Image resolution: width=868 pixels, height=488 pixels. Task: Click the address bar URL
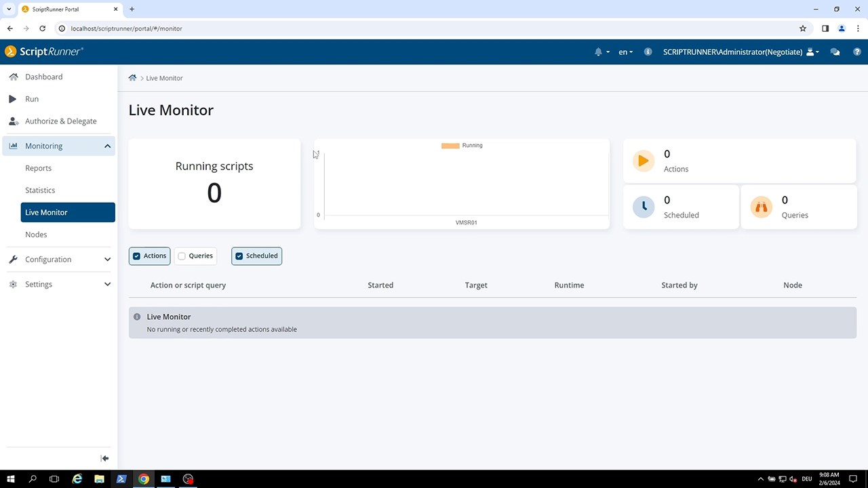[x=126, y=28]
